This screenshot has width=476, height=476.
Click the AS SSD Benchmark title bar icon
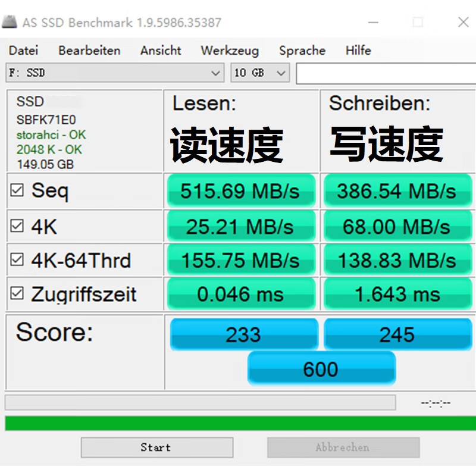[x=10, y=23]
